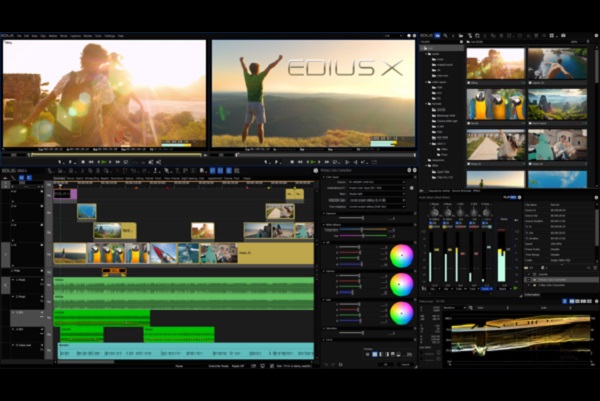Click Cancel in Primary Color Corrector
The image size is (600, 401).
click(x=405, y=365)
